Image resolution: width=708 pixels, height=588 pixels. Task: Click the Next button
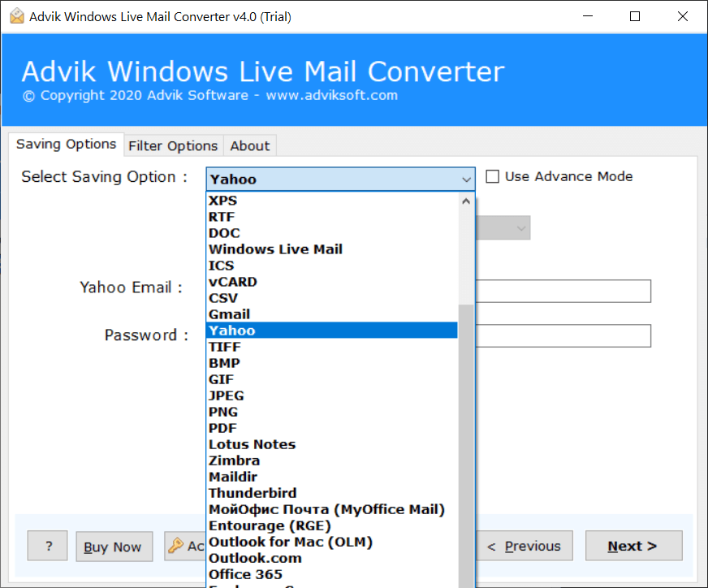[633, 546]
